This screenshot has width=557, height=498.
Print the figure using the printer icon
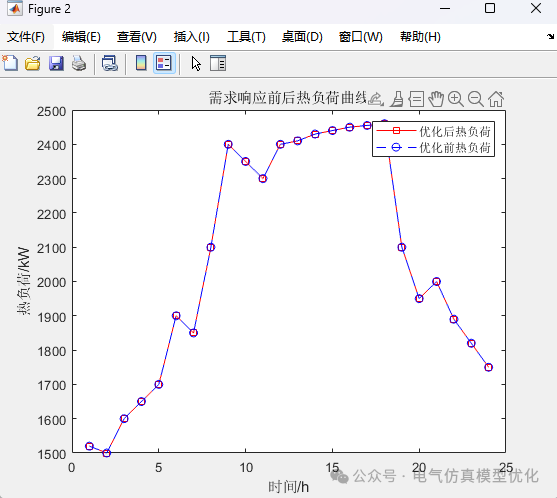[x=79, y=64]
